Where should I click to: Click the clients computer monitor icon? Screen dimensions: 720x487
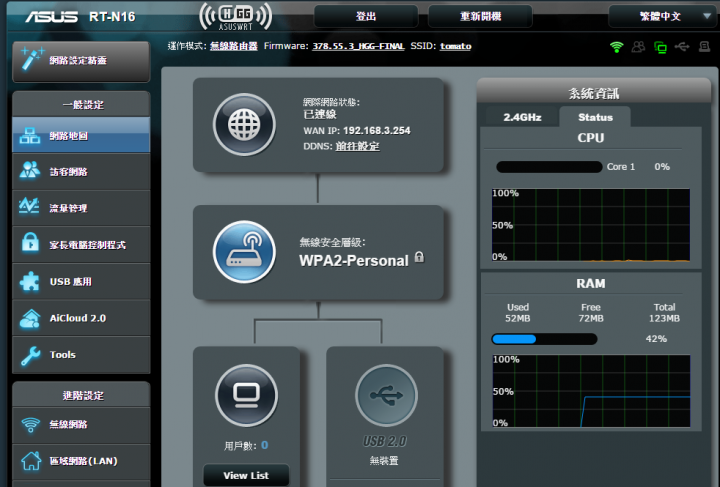(247, 395)
